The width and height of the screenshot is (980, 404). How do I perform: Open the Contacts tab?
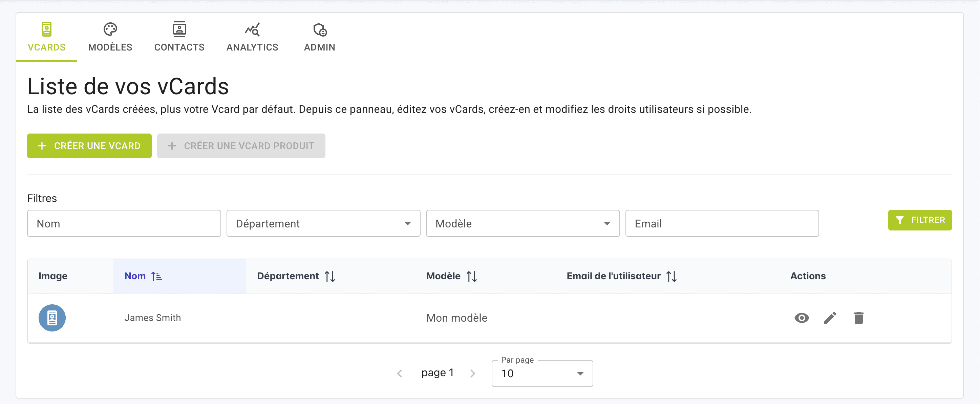click(x=179, y=37)
